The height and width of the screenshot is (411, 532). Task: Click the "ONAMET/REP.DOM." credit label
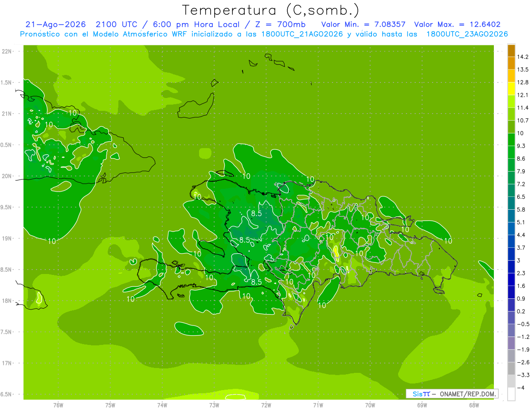468,394
